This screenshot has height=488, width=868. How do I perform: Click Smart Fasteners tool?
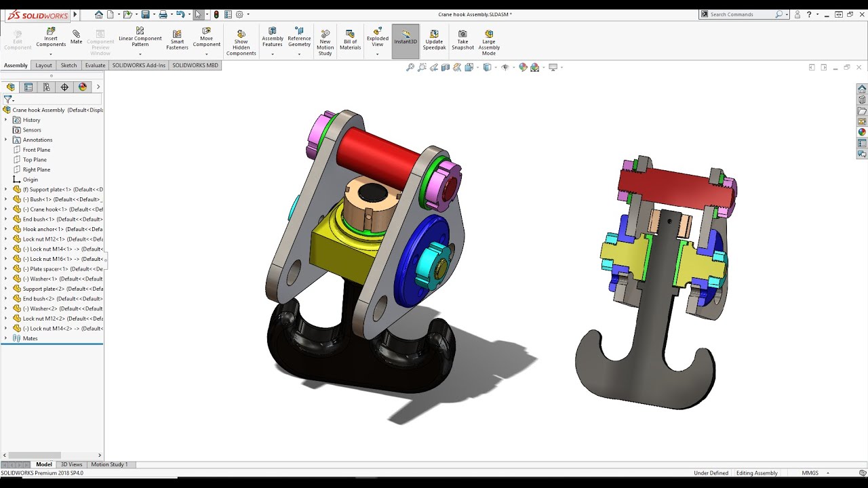(x=177, y=40)
